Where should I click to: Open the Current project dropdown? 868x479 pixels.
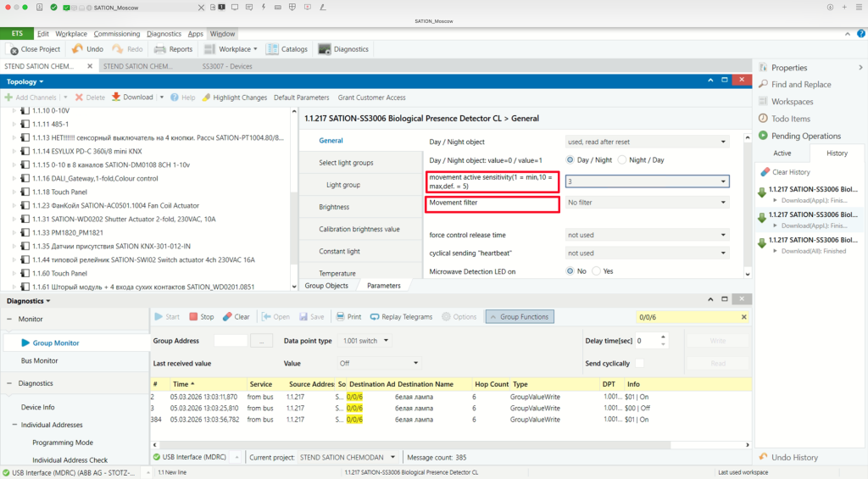347,458
